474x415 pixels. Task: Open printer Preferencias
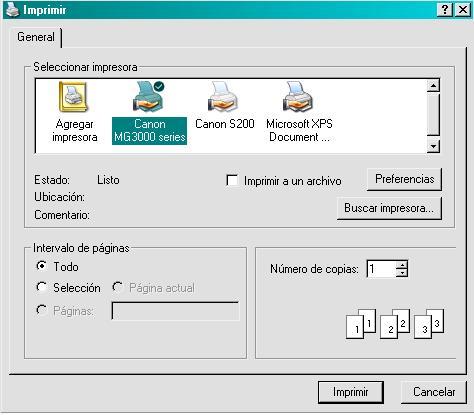(x=404, y=179)
